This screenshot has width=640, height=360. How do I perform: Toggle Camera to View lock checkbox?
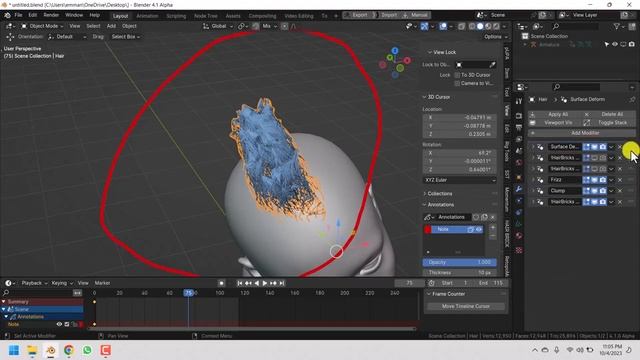(457, 83)
